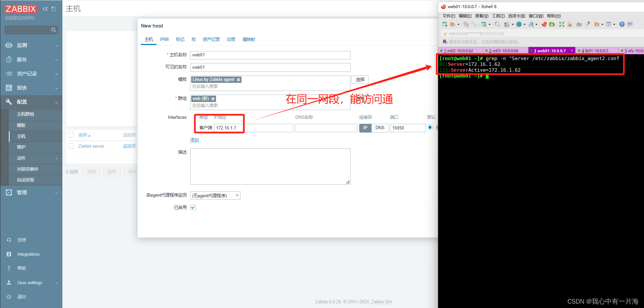Open the 加密 tab in New host
The width and height of the screenshot is (644, 308).
231,39
